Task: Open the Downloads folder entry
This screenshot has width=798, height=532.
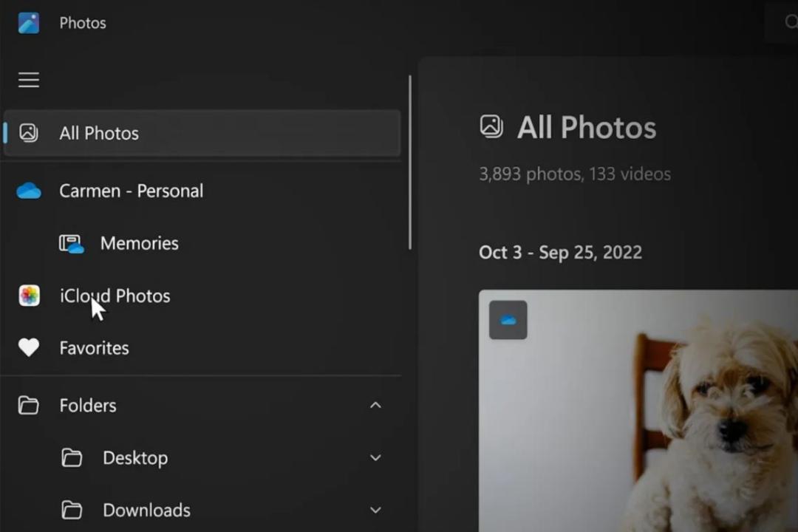Action: (202, 510)
